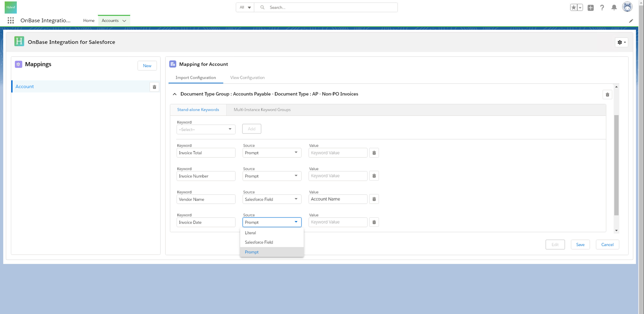This screenshot has height=314, width=644.
Task: Click the configuration panel scrollbar thumb
Action: point(616,165)
